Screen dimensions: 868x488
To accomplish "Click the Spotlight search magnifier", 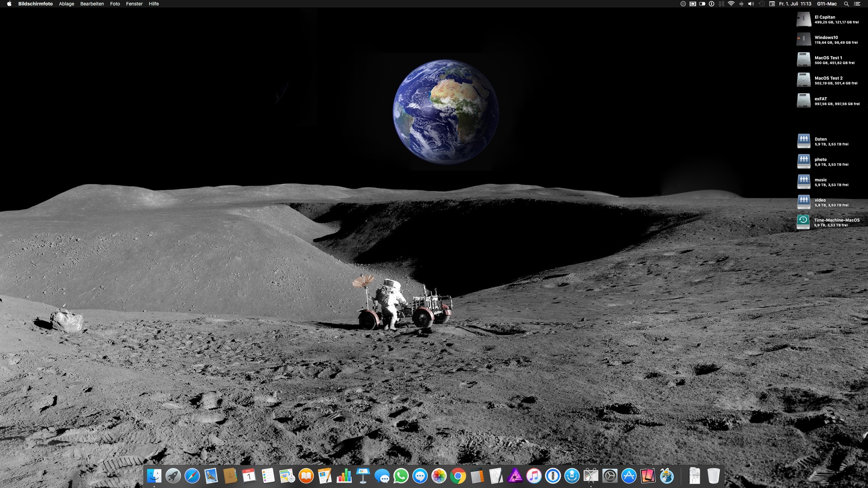I will pyautogui.click(x=846, y=4).
